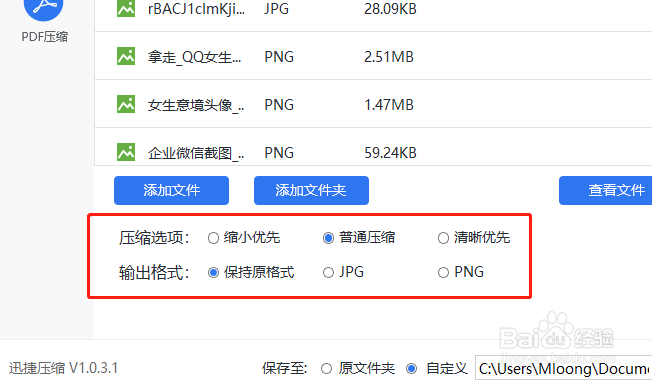This screenshot has height=381, width=652.
Task: Choose 保持原格式 as output format
Action: [251, 272]
